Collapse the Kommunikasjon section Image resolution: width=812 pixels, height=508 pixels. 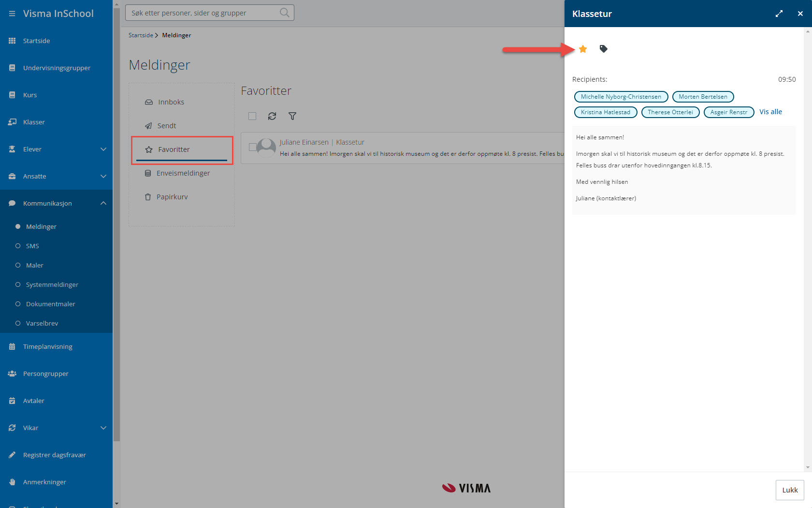coord(103,203)
